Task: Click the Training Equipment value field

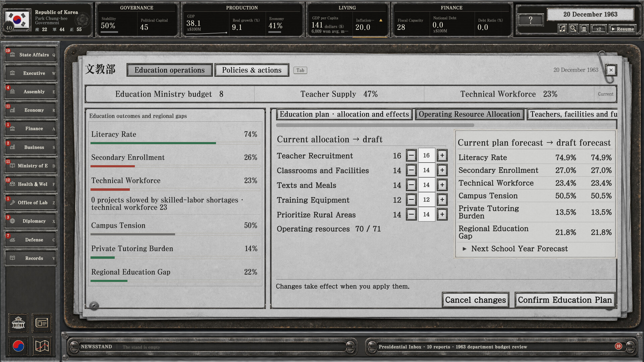Action: 426,199
